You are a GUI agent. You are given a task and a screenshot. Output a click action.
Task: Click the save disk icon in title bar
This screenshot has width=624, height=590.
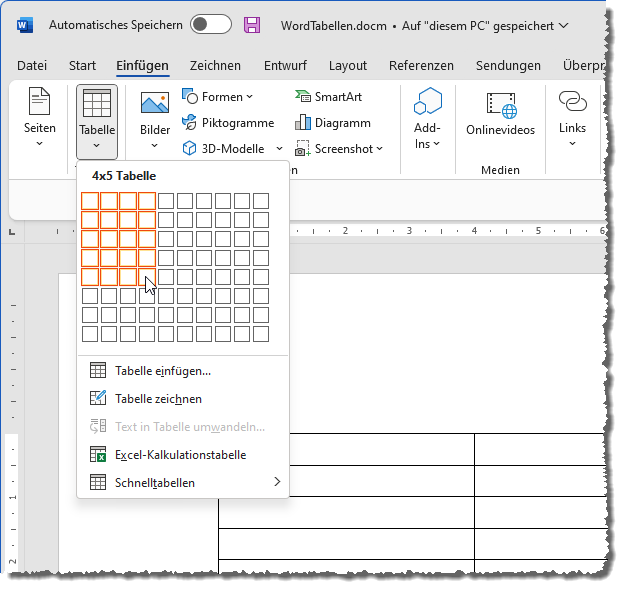(x=252, y=24)
